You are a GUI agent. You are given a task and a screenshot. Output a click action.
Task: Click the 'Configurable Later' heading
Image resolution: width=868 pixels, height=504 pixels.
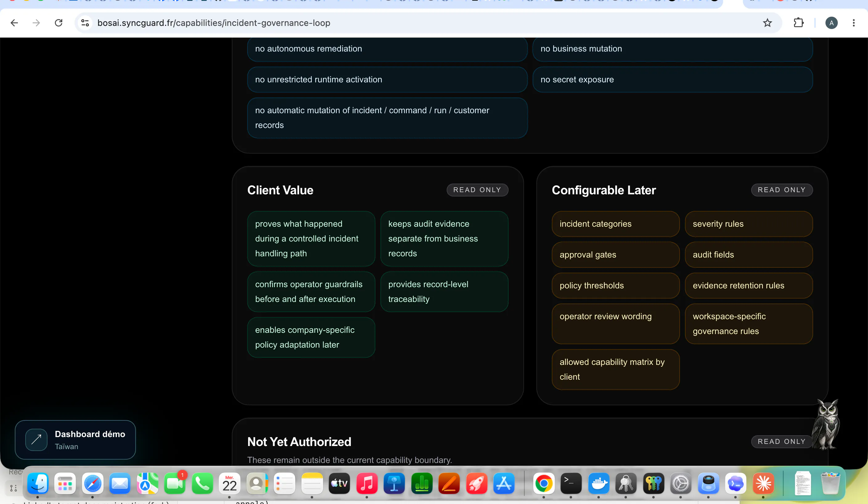604,190
